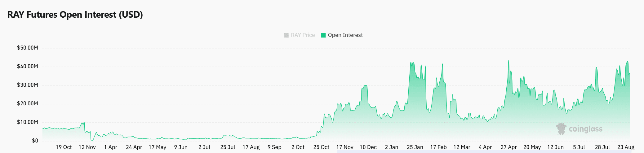Select the 10 Dec date label
Screen dimensions: 644x153
(368, 147)
